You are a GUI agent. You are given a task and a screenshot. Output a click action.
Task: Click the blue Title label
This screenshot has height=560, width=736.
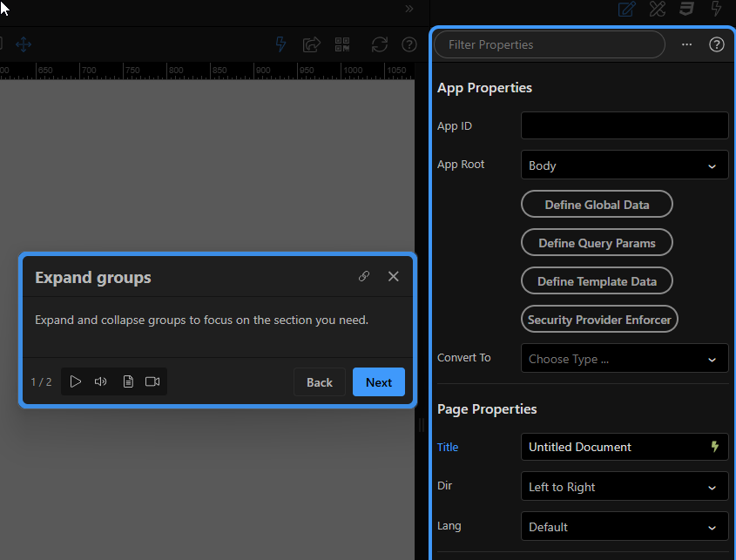[x=448, y=447]
